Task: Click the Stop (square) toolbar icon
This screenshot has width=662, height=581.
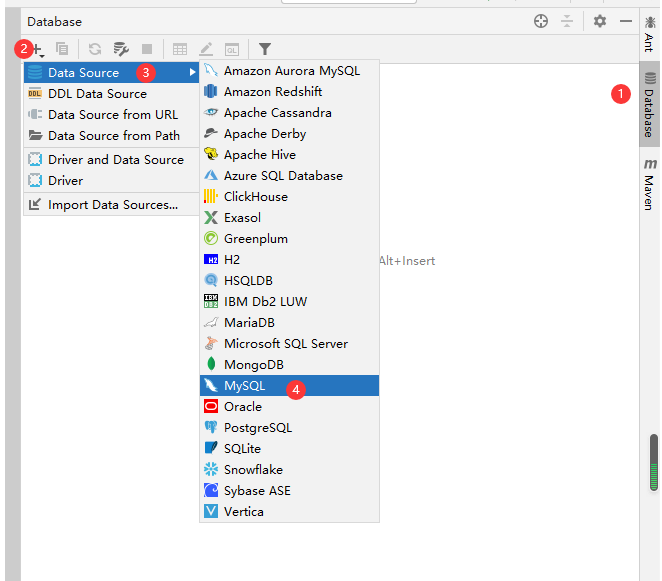Action: 147,49
